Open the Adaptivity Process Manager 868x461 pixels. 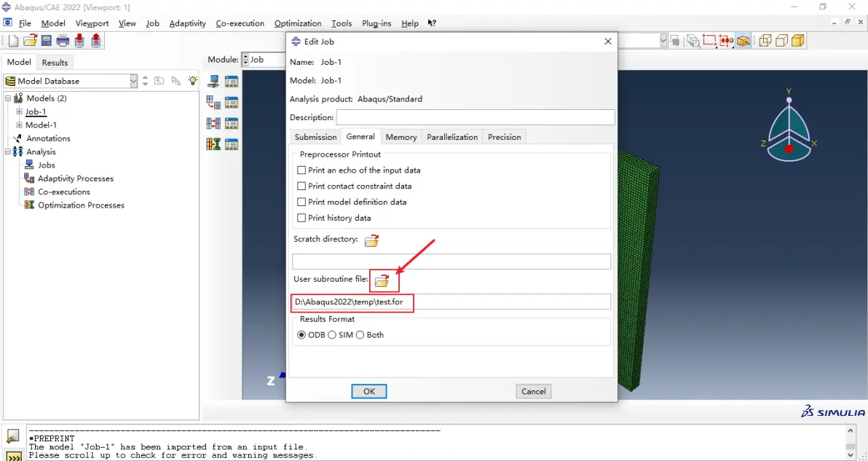click(231, 103)
